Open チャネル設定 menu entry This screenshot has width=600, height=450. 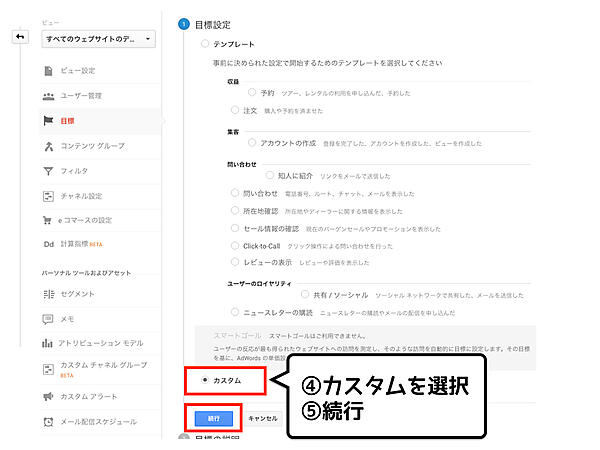pos(82,196)
